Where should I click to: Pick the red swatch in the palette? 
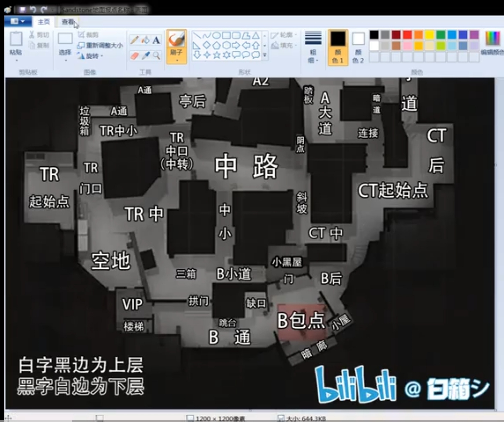click(407, 35)
